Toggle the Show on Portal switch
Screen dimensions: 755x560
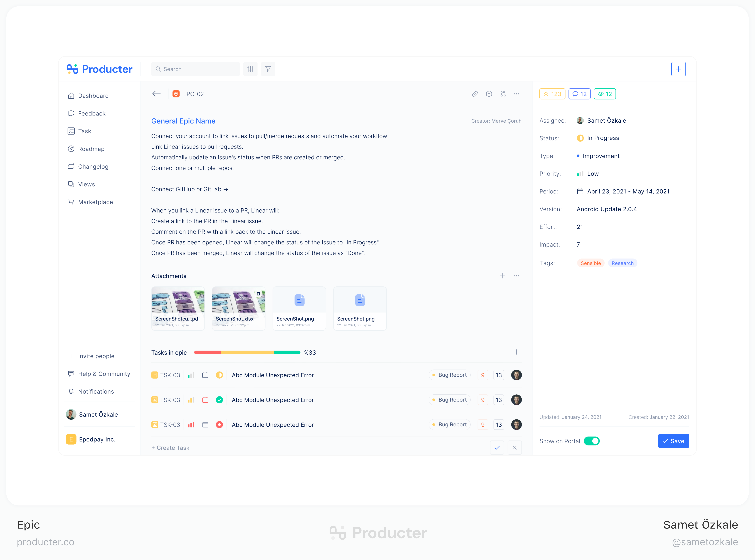pos(592,441)
